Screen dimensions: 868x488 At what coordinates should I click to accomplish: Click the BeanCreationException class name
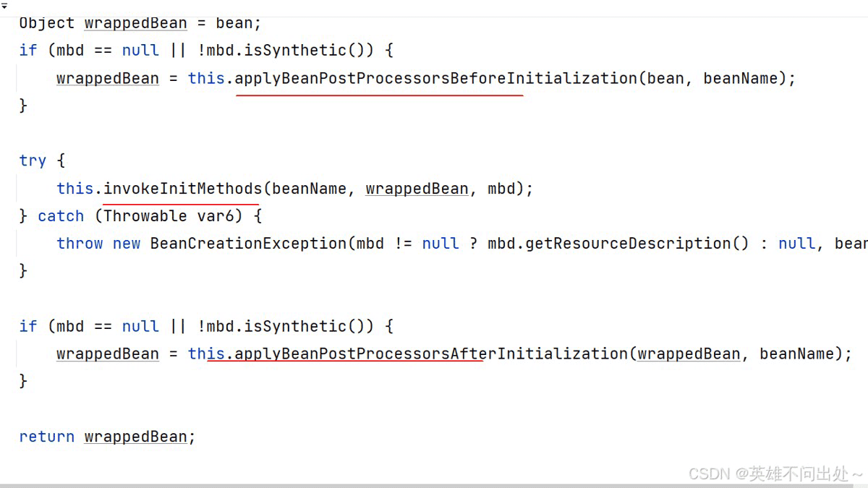tap(248, 244)
